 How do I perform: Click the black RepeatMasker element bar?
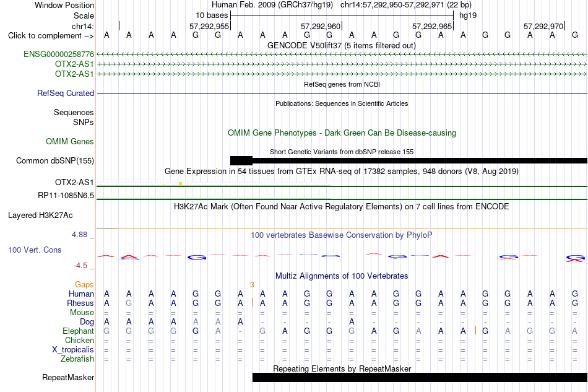(420, 377)
